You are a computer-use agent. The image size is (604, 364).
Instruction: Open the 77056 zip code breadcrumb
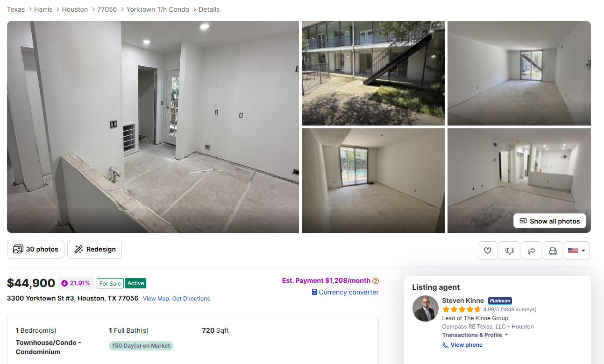pos(107,9)
